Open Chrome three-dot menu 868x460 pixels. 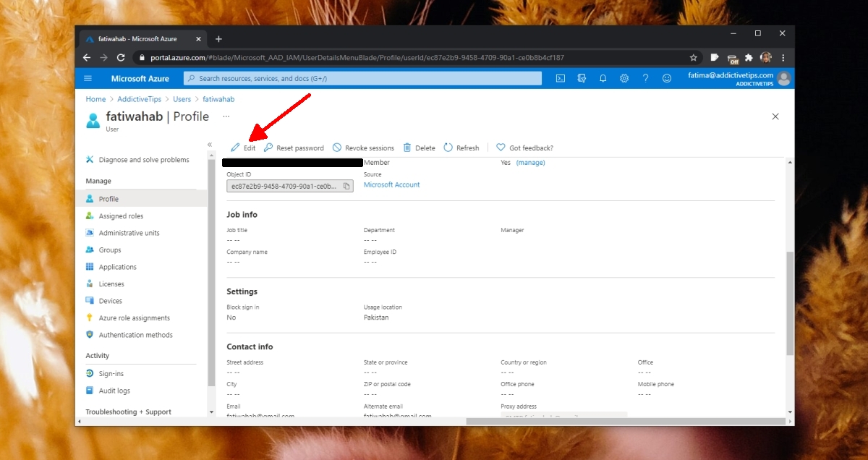point(783,58)
